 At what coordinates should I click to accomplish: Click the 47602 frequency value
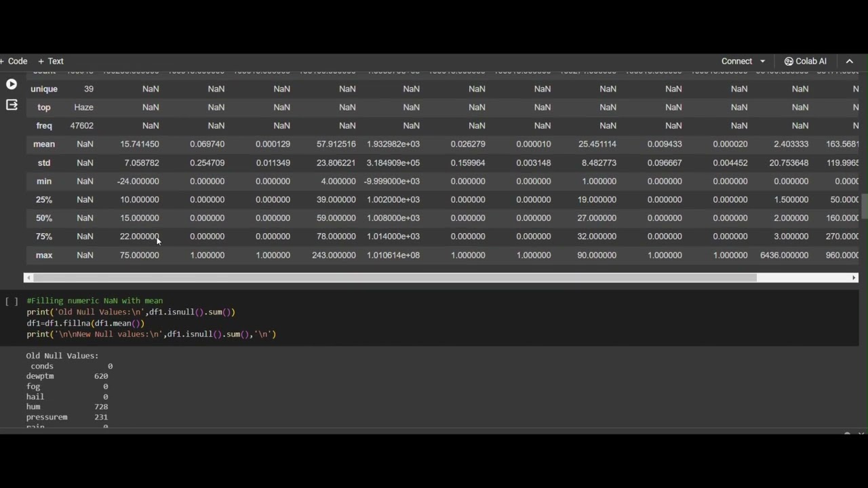point(82,125)
